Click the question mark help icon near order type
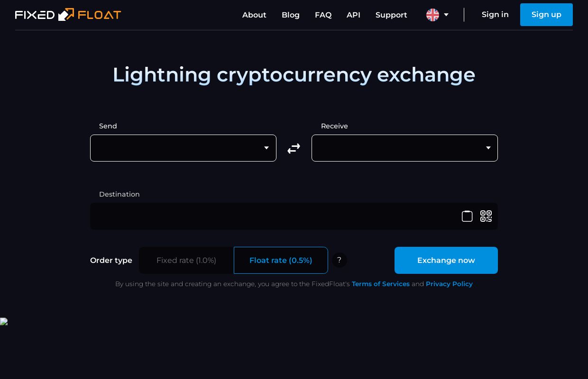588x379 pixels. 340,260
